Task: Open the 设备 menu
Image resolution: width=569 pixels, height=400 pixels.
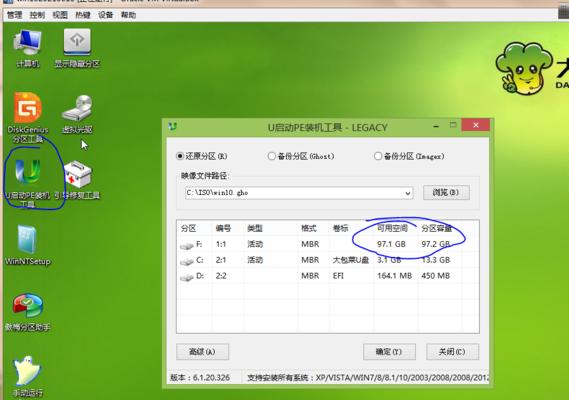Action: pyautogui.click(x=106, y=15)
